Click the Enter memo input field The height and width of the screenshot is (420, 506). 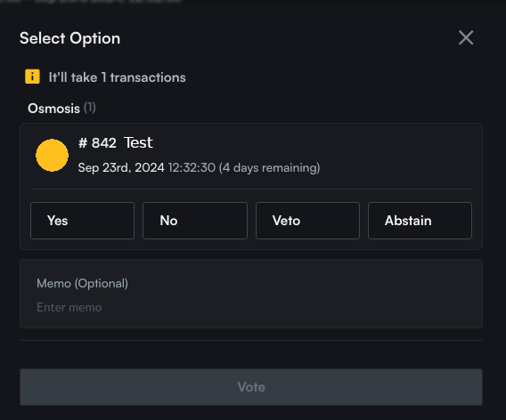(251, 307)
